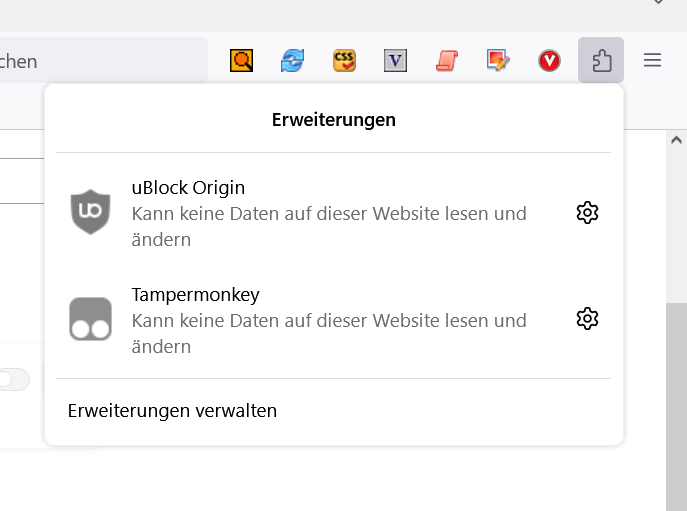Select the Tampermonkey extension entry

329,319
